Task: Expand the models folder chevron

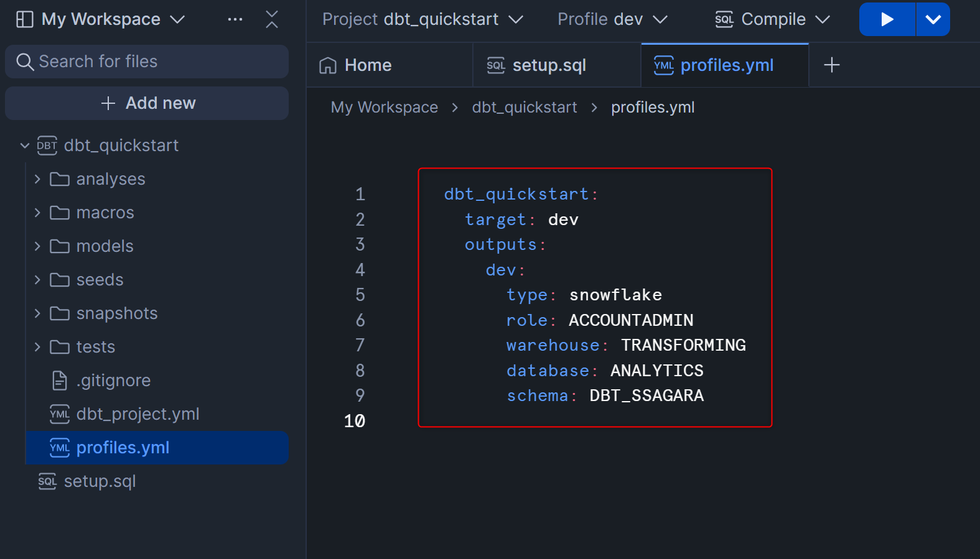Action: click(x=37, y=246)
